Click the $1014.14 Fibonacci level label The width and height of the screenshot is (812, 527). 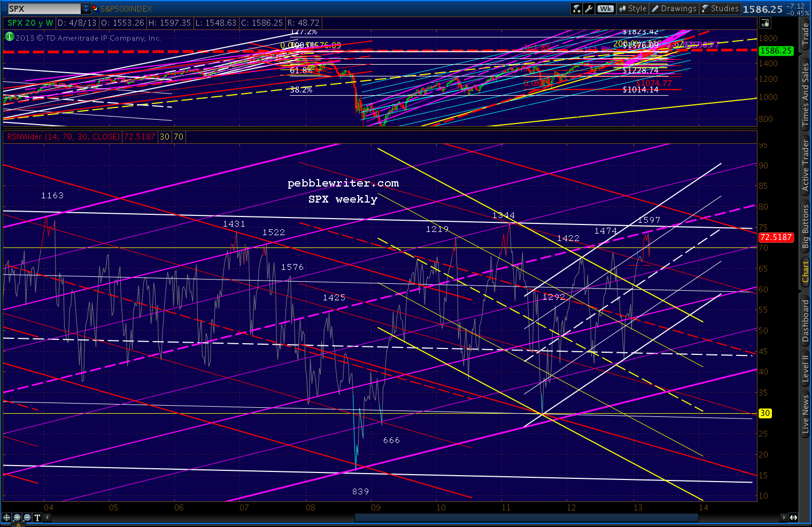coord(640,90)
